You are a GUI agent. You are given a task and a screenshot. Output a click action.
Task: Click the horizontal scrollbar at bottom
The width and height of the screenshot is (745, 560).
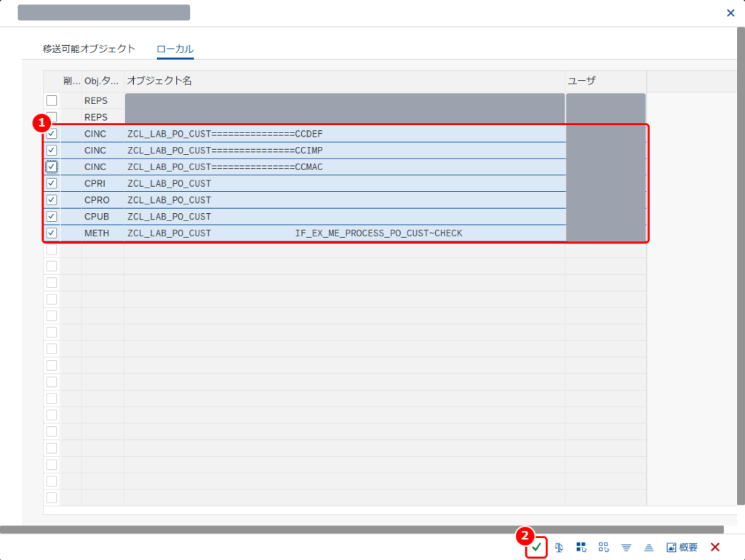click(362, 529)
